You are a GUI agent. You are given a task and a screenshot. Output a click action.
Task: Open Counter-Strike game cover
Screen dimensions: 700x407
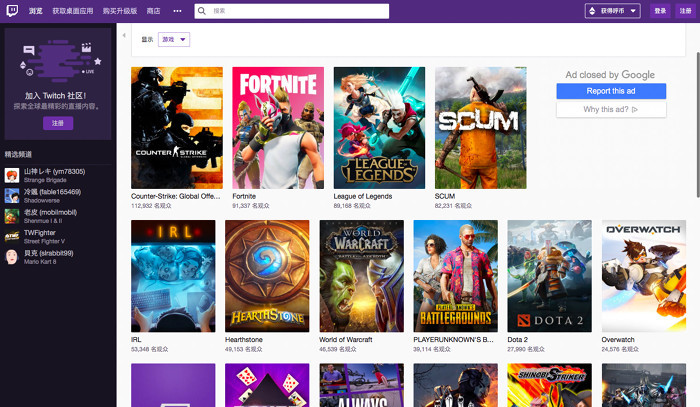coord(177,128)
